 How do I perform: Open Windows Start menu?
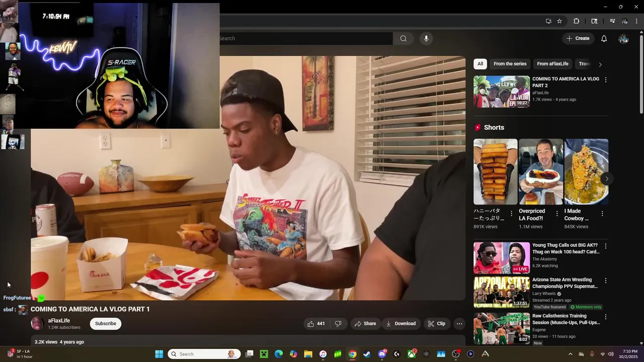tap(159, 354)
